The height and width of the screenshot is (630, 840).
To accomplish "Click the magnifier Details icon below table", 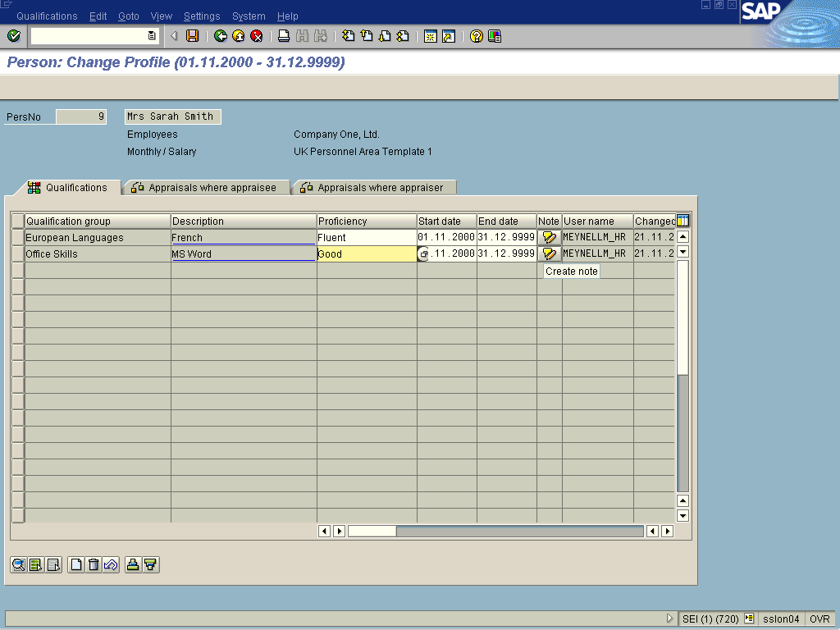I will click(x=19, y=564).
